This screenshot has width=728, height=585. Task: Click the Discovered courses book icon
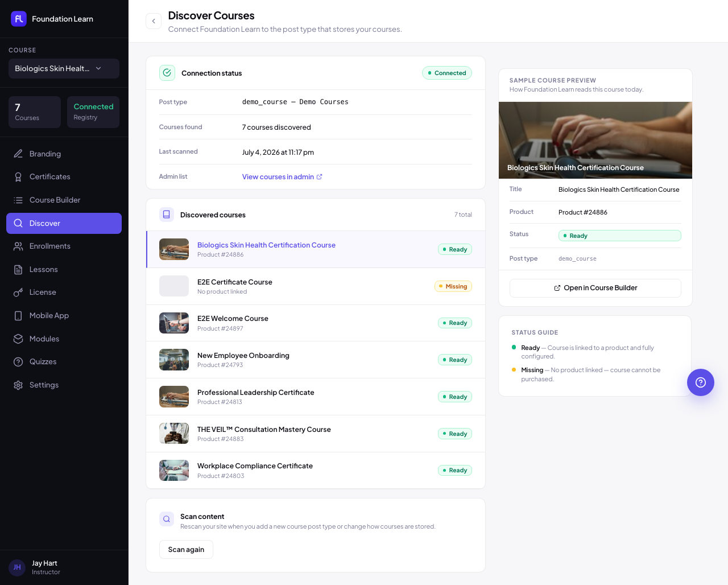click(167, 215)
